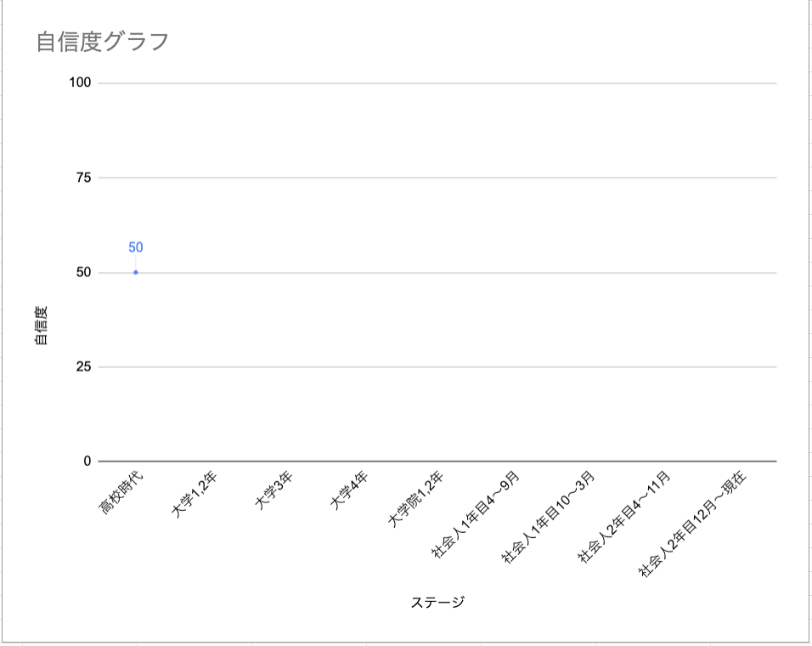Image resolution: width=812 pixels, height=646 pixels.
Task: Click the 大学3年 axis label
Action: tap(274, 490)
